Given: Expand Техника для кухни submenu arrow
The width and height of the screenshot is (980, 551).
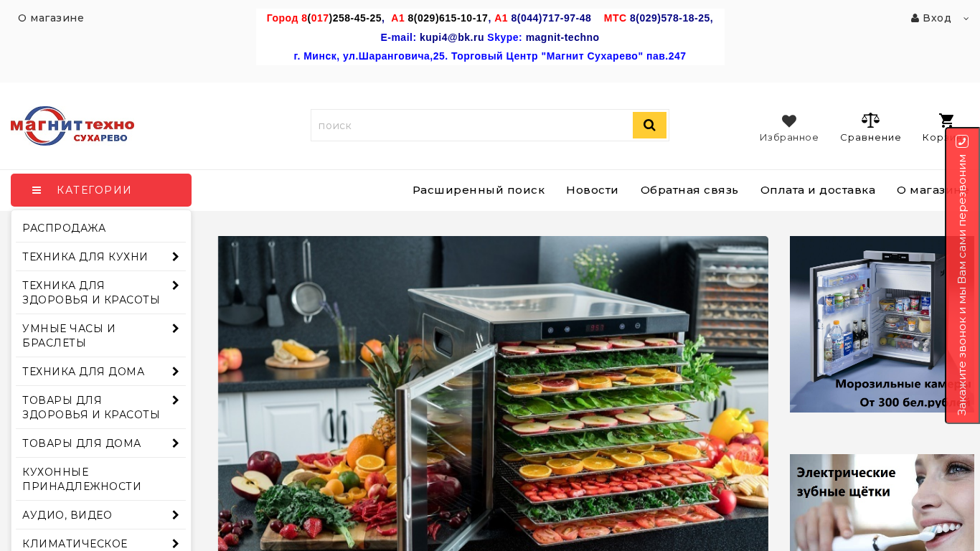Looking at the screenshot, I should [x=175, y=257].
